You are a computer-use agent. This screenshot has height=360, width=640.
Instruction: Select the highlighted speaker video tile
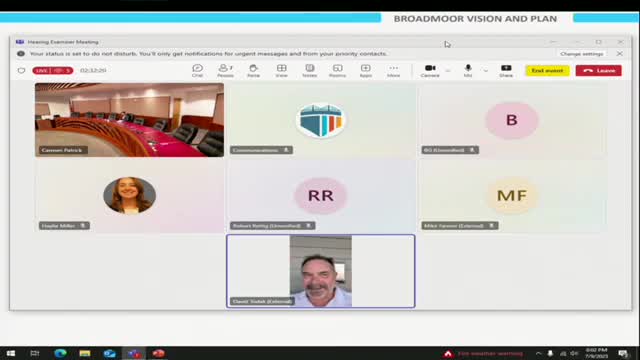pyautogui.click(x=321, y=271)
